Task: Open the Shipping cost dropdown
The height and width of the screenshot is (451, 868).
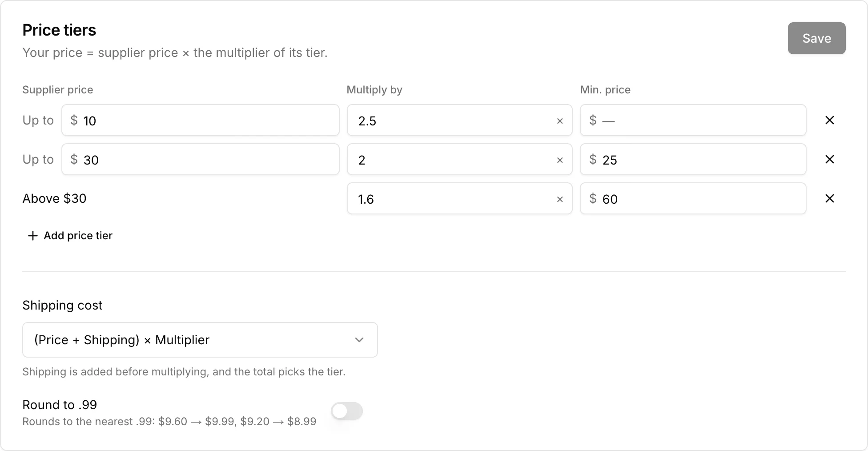Action: (200, 340)
